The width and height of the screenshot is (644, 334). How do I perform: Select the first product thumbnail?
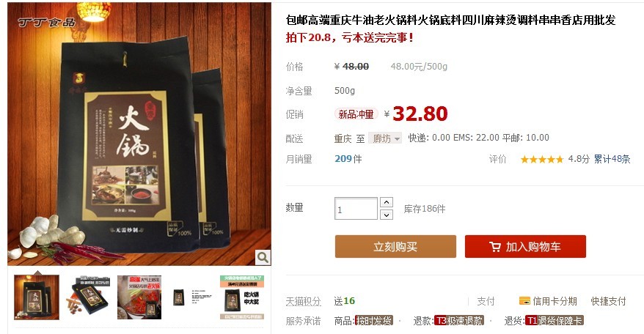coord(37,297)
